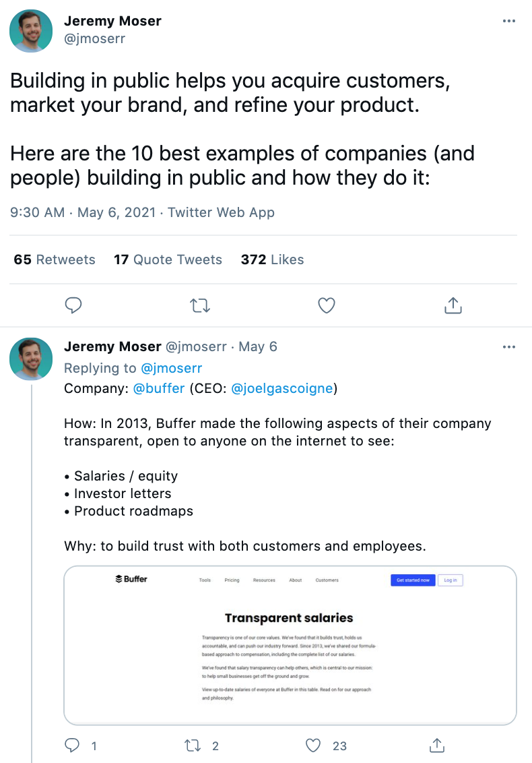Like the main tweet with heart icon
Image resolution: width=532 pixels, height=763 pixels.
[327, 305]
